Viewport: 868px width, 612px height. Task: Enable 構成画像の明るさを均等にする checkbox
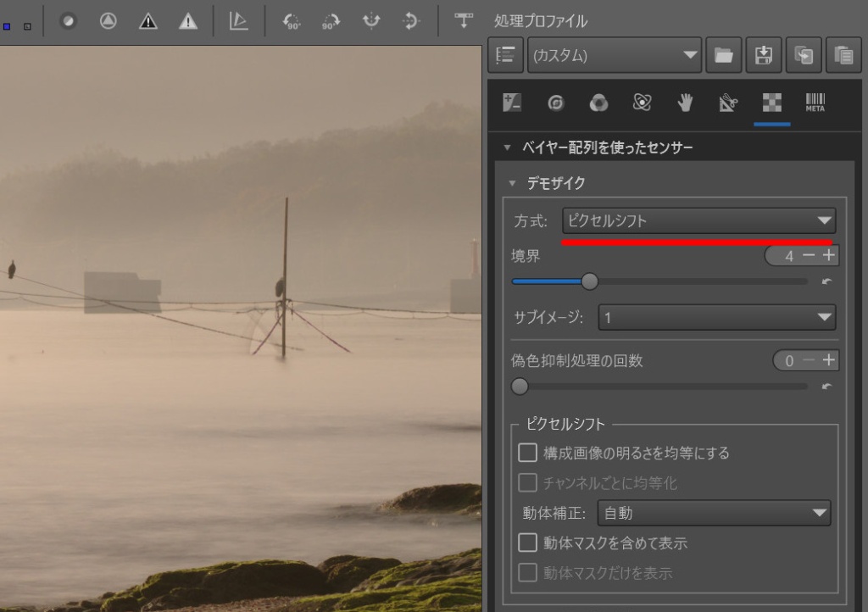tap(527, 453)
